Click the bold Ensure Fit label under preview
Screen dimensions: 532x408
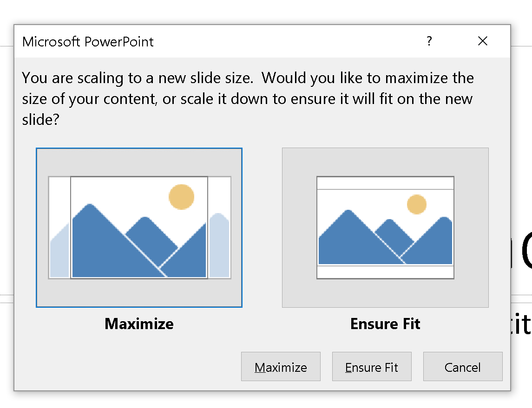coord(386,324)
